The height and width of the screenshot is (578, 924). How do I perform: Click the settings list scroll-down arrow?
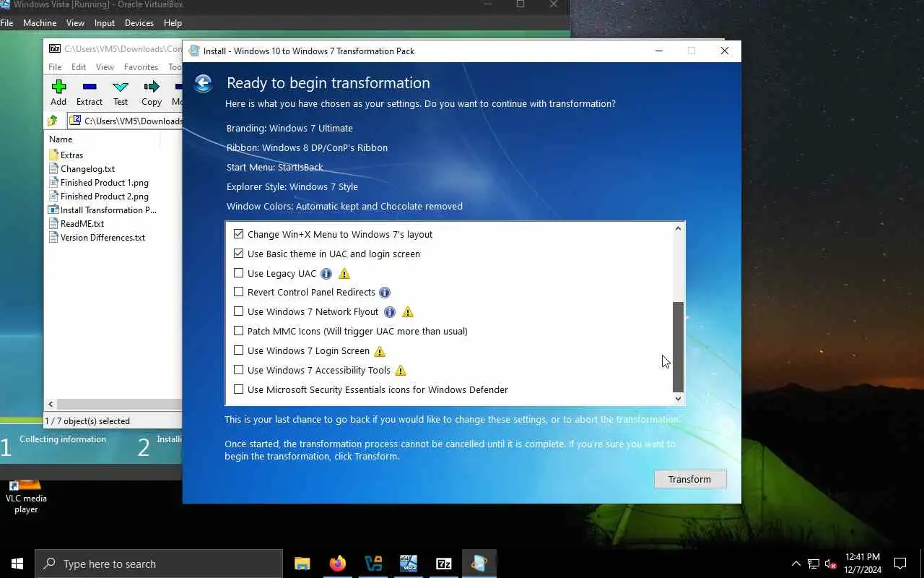pos(678,398)
